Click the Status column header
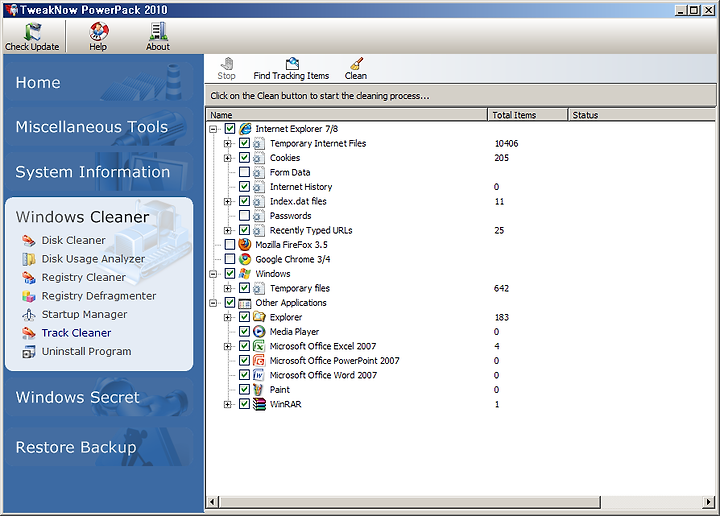This screenshot has height=516, width=720. [x=641, y=115]
